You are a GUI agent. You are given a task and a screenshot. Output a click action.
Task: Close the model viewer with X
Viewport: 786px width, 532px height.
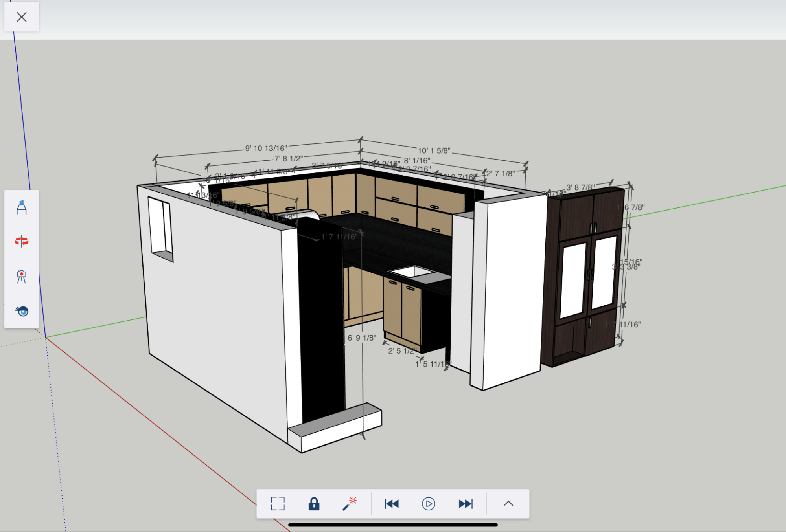click(22, 17)
